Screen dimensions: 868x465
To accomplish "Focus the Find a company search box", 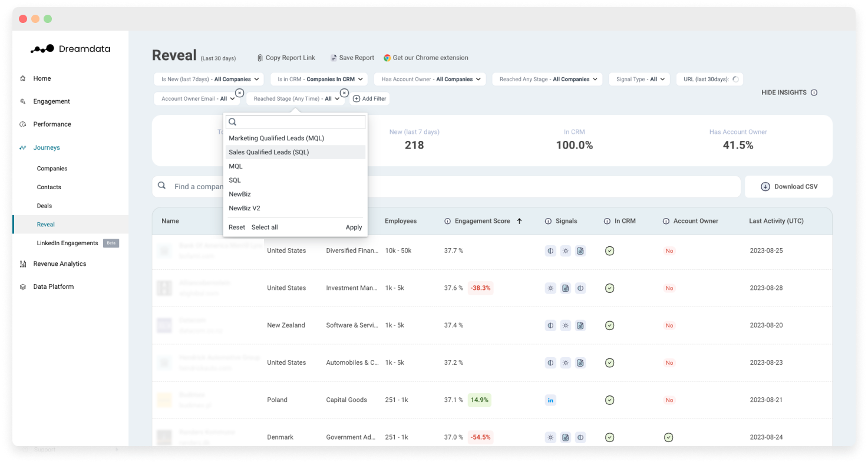I will point(446,186).
